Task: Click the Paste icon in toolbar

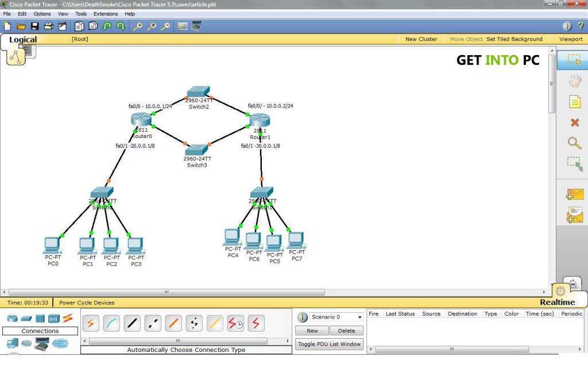Action: point(93,26)
